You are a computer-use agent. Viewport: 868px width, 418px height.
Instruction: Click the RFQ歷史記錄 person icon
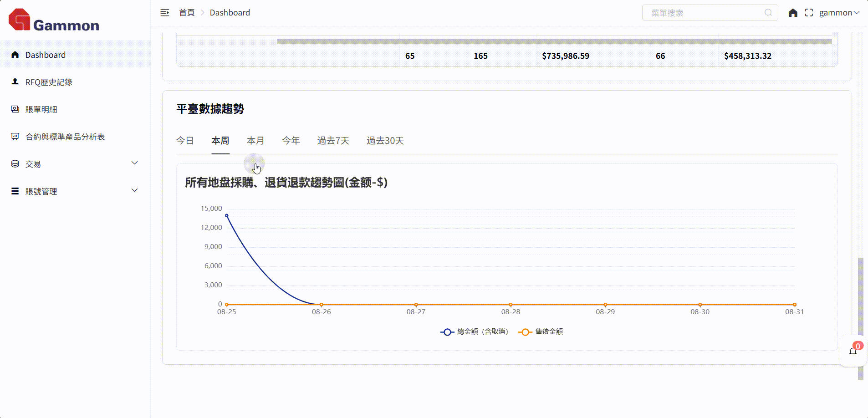[15, 82]
